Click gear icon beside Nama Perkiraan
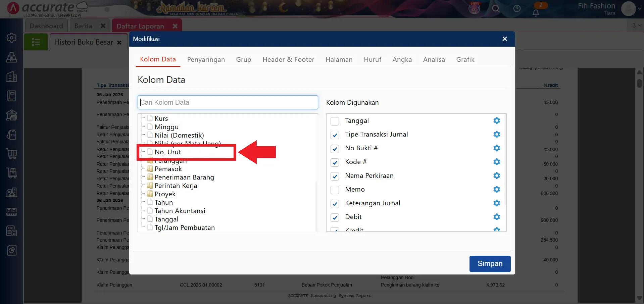 [x=497, y=176]
